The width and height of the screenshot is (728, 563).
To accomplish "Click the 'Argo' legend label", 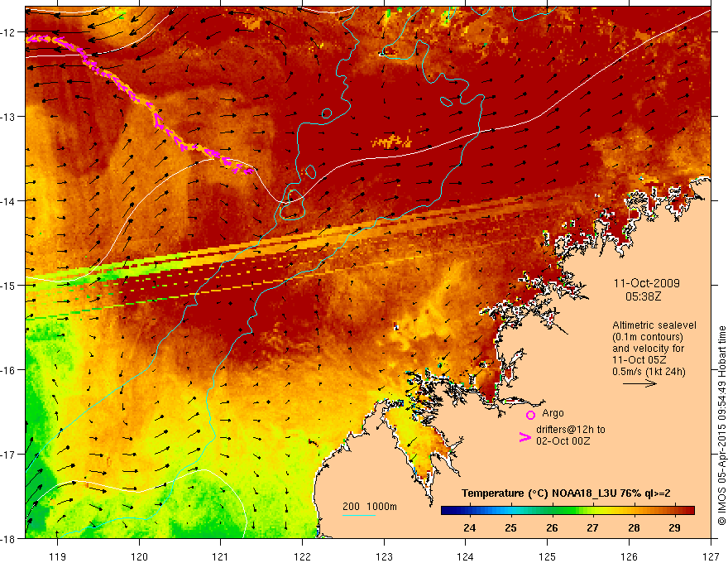I will click(553, 413).
